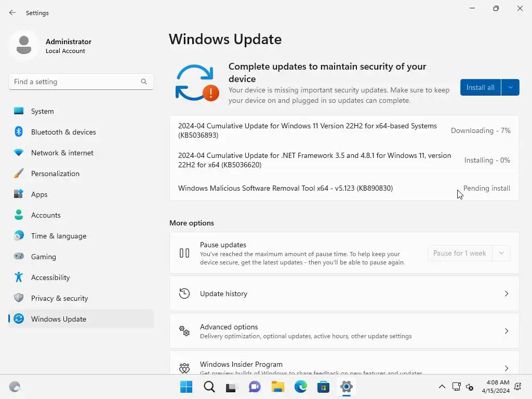Click Pause for 1 week button
Screen dimensions: 532x399
[x=460, y=253]
